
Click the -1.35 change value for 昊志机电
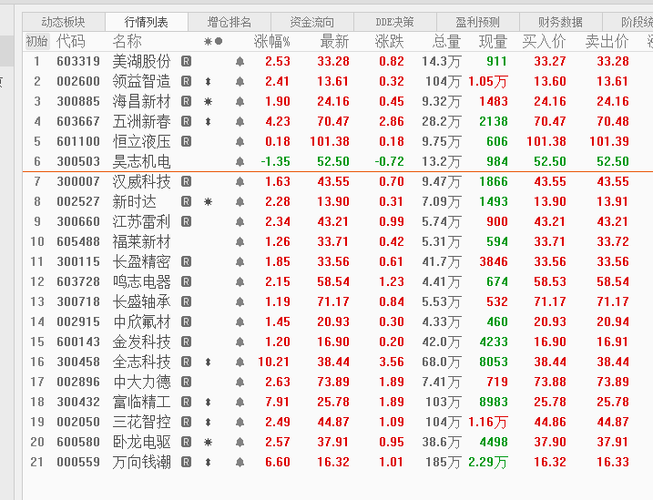[x=275, y=162]
